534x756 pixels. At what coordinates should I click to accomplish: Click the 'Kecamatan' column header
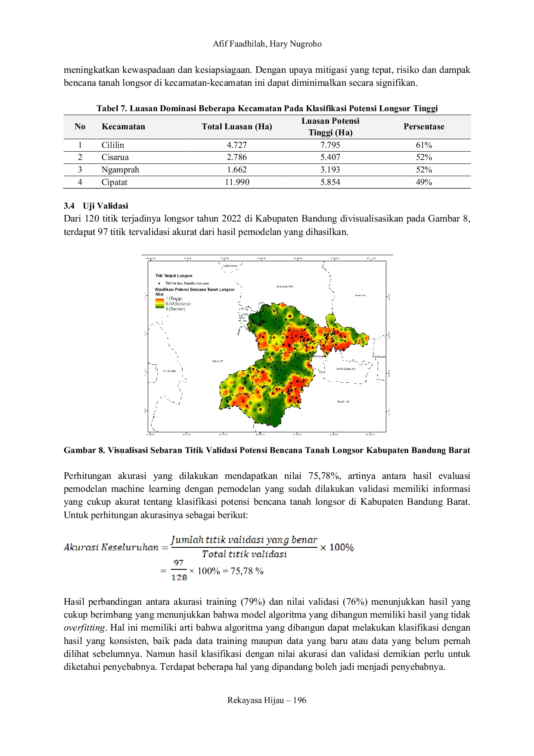click(123, 127)
